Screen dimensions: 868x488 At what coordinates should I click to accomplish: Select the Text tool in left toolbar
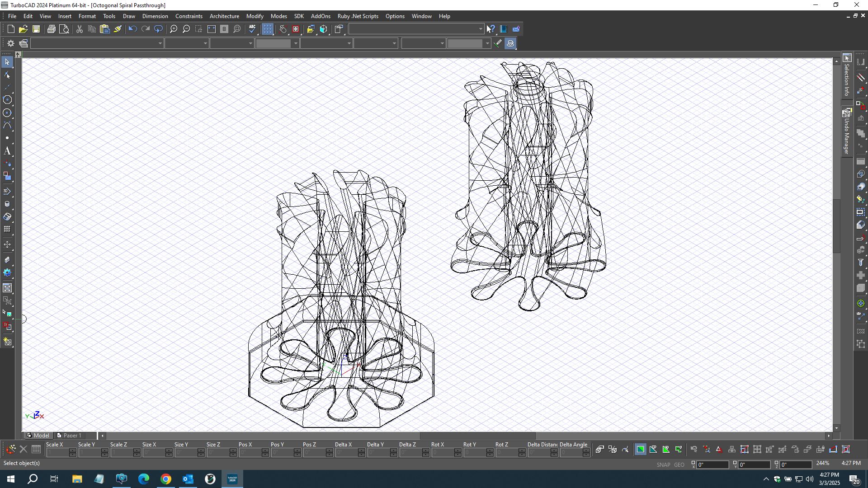pos(7,151)
